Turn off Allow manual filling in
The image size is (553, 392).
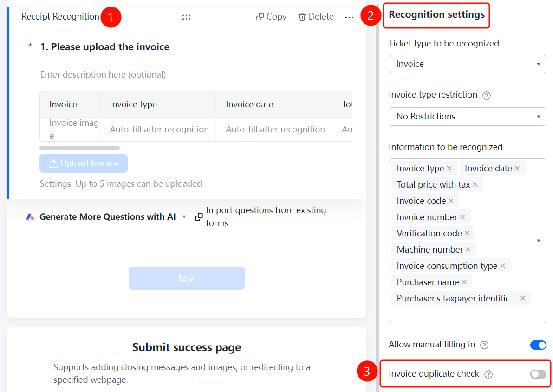pos(538,345)
